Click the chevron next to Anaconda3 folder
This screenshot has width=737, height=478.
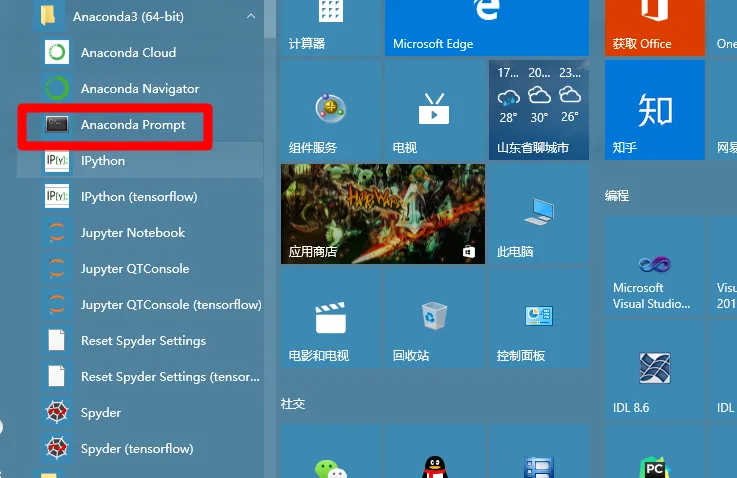click(251, 16)
